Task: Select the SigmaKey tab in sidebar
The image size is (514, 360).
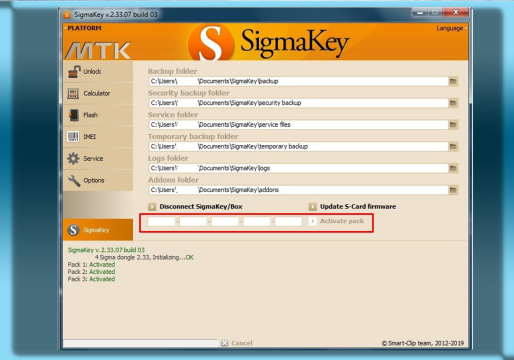Action: coord(98,230)
